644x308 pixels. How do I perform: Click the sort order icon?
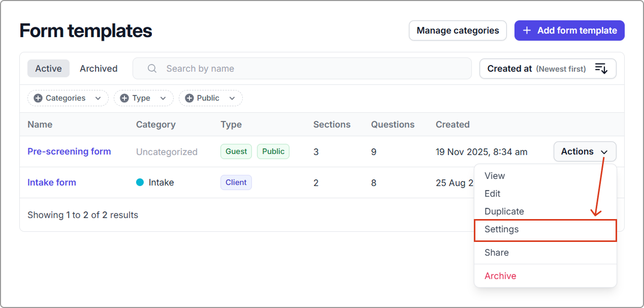(x=601, y=69)
